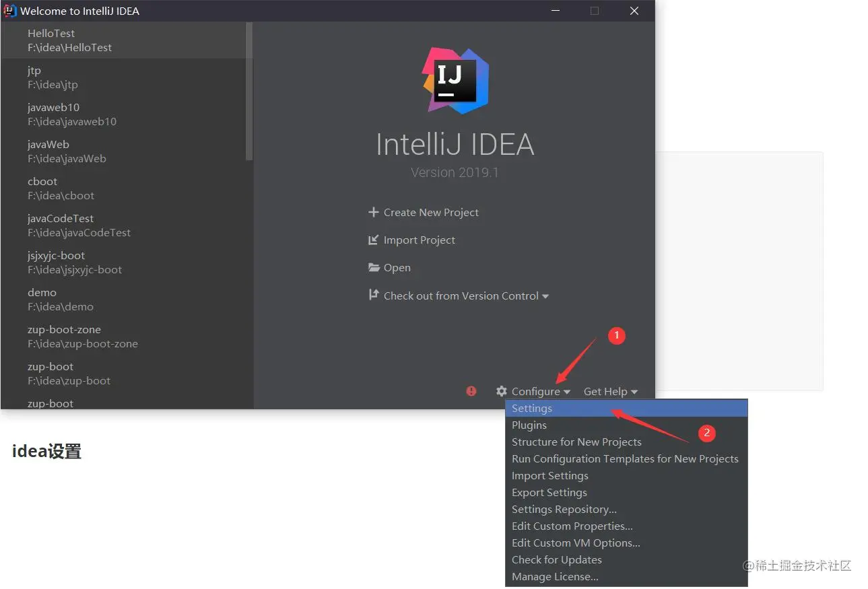The height and width of the screenshot is (589, 868).
Task: Choose Structure for New Projects
Action: (x=626, y=442)
